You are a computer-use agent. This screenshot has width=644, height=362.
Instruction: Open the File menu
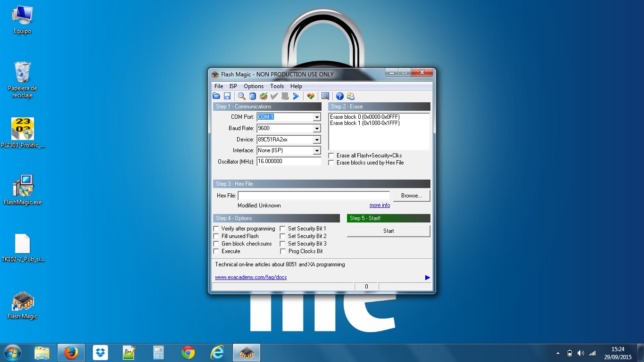[x=219, y=86]
